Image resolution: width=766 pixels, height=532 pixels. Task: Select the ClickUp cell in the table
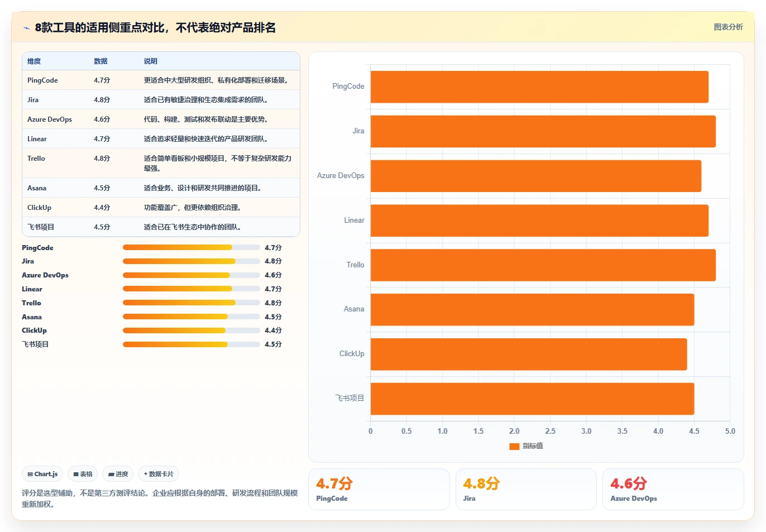pos(39,208)
